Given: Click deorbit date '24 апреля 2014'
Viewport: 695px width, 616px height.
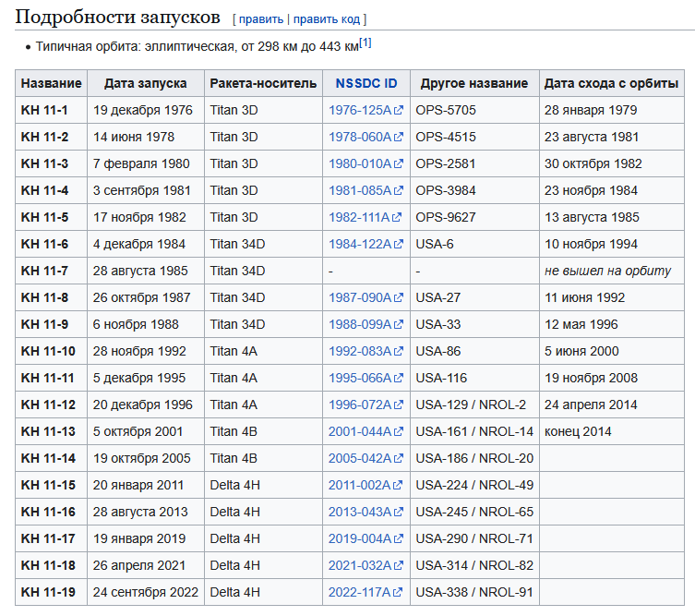Looking at the screenshot, I should [591, 405].
